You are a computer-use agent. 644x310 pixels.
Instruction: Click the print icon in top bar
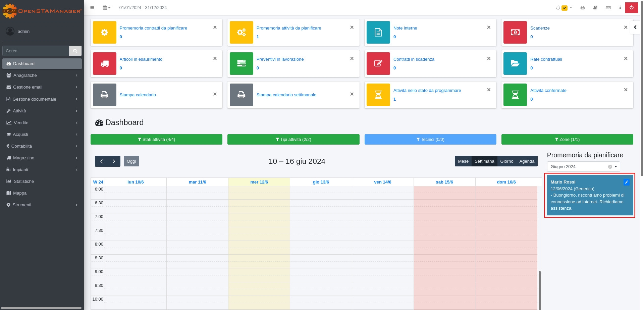point(583,7)
